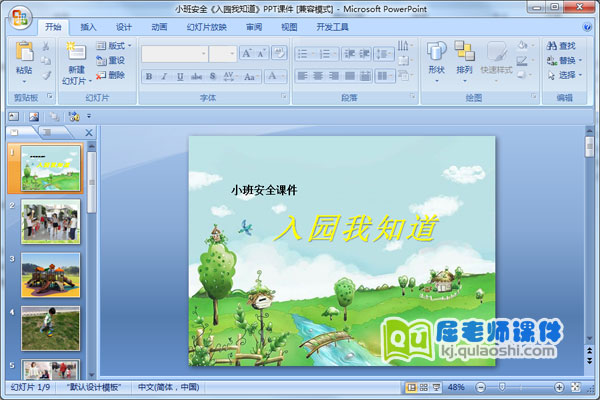600x400 pixels.
Task: Select slide 3 playground thumbnail
Action: pyautogui.click(x=51, y=275)
